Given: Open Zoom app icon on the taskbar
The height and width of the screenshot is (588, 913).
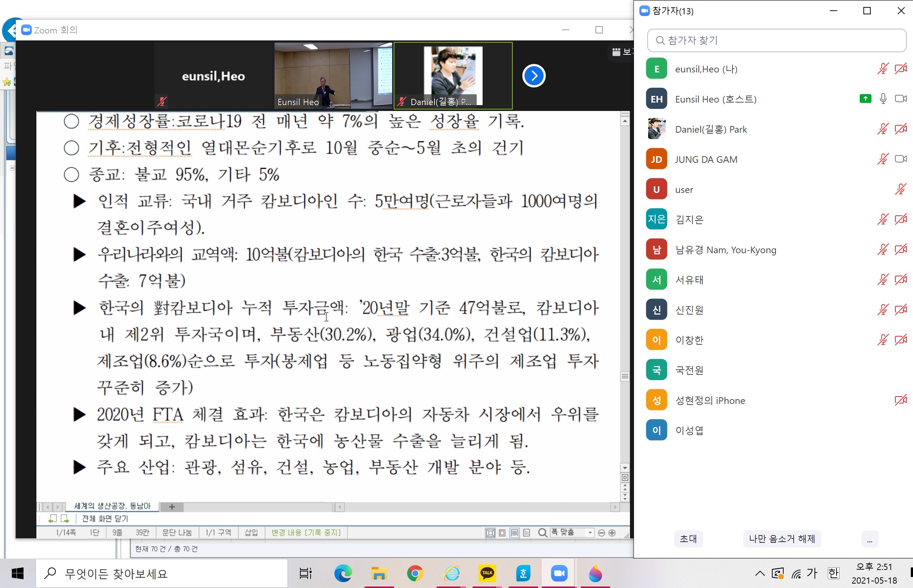Looking at the screenshot, I should (559, 573).
